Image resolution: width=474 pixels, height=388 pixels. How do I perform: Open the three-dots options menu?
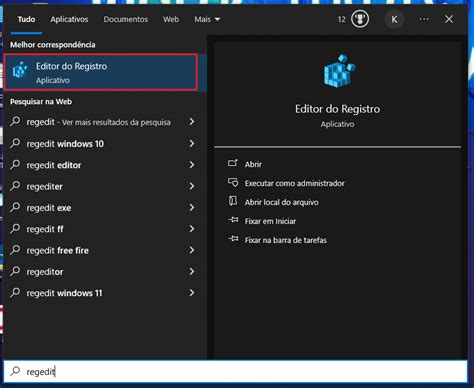(x=424, y=19)
